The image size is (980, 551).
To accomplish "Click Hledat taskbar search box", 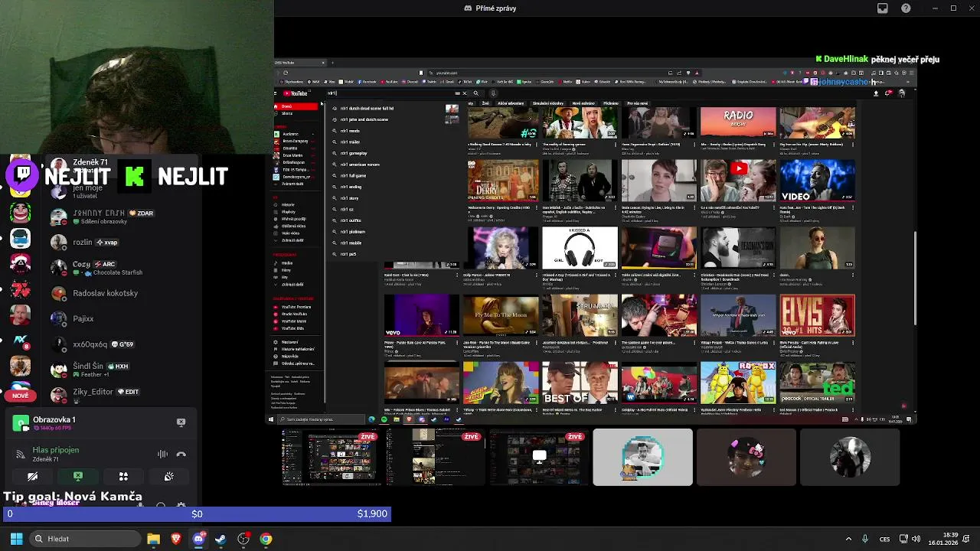I will tap(85, 539).
